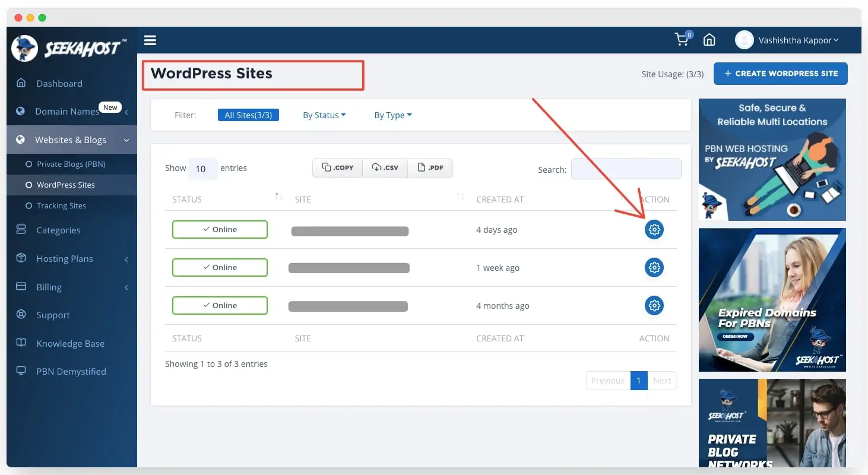
Task: Click the Knowledge Base book icon
Action: pyautogui.click(x=21, y=343)
